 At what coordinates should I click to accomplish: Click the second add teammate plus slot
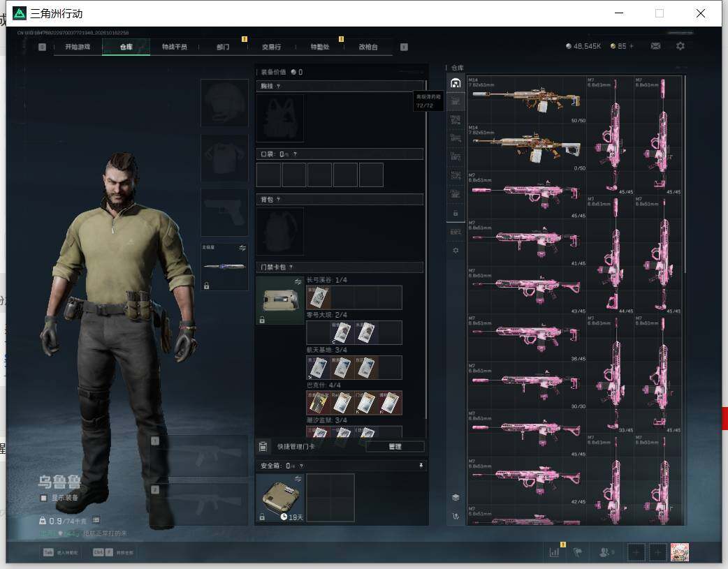click(657, 552)
